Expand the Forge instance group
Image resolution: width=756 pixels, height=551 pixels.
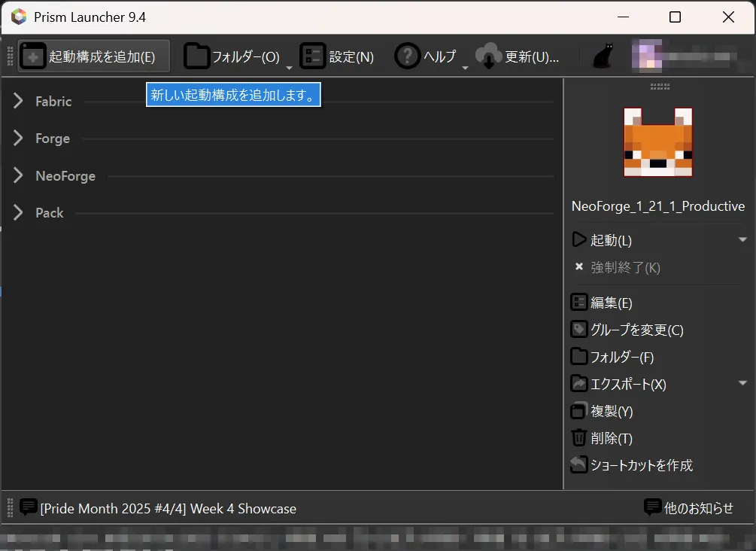19,139
